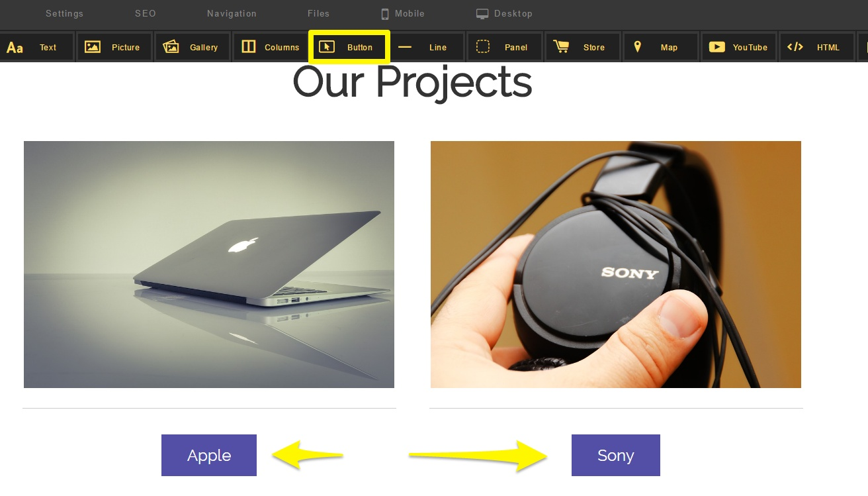
Task: Pick the Panel element tool
Action: pyautogui.click(x=505, y=47)
